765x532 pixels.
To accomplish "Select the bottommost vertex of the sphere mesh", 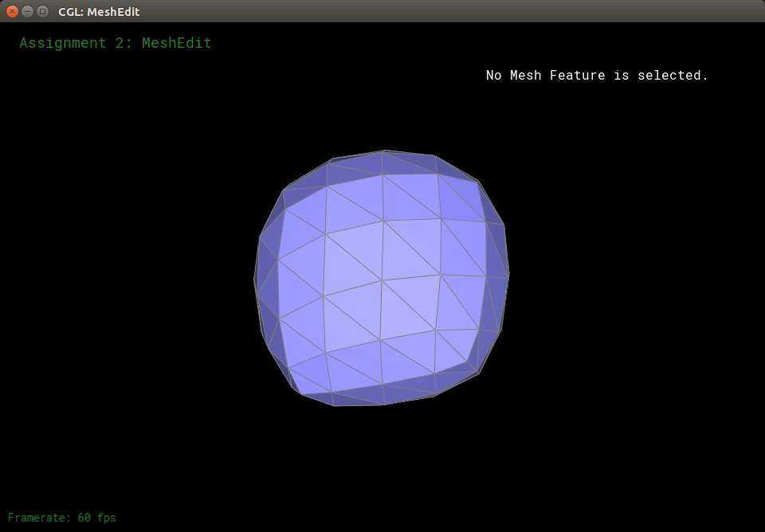I will [383, 405].
